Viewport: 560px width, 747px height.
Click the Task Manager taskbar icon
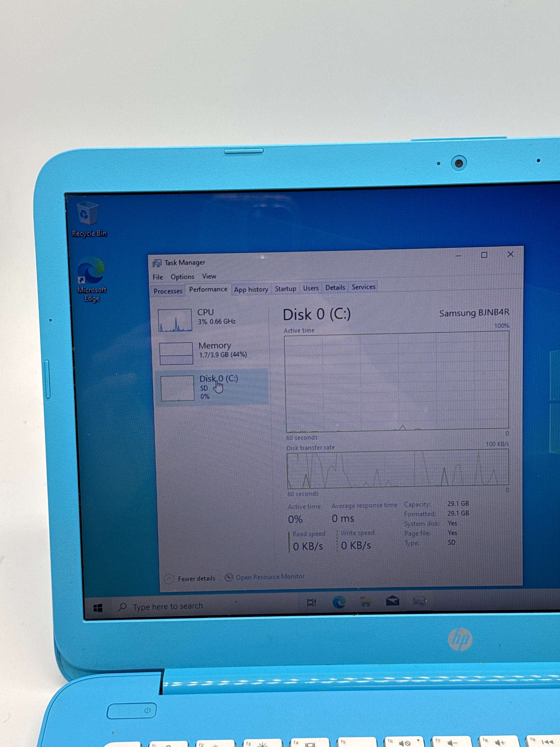(x=419, y=600)
